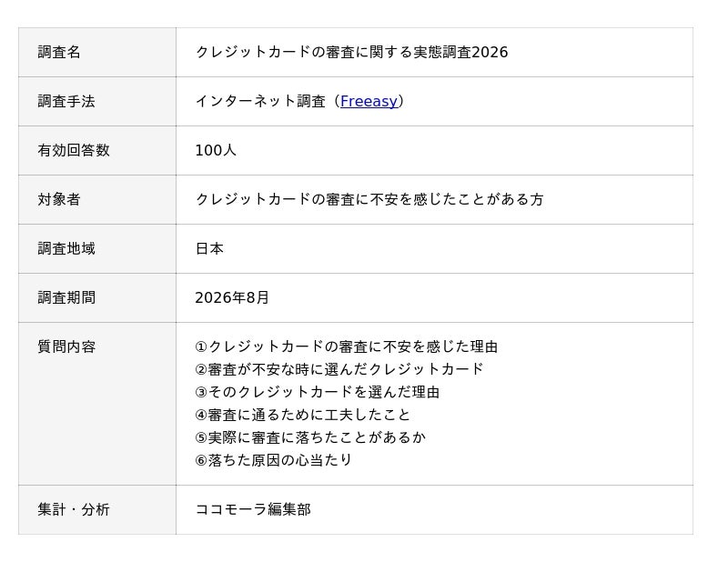
Task: Open the Freeasy link
Action: pyautogui.click(x=369, y=101)
